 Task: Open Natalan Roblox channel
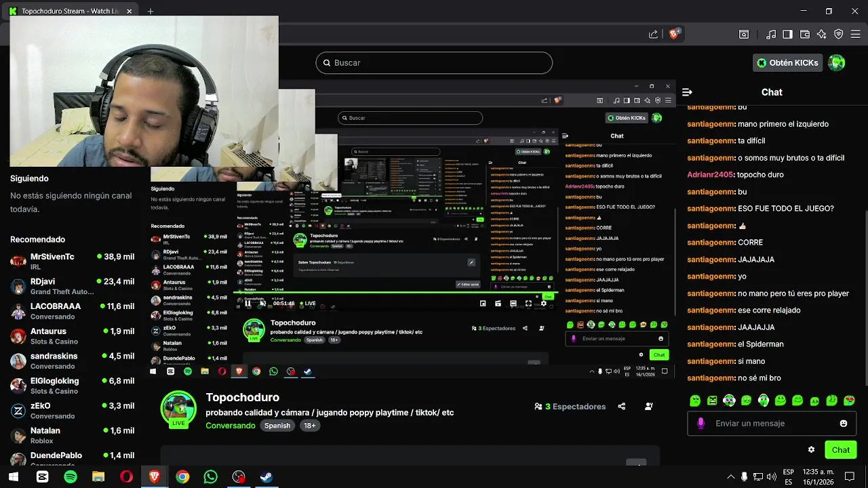(x=73, y=435)
